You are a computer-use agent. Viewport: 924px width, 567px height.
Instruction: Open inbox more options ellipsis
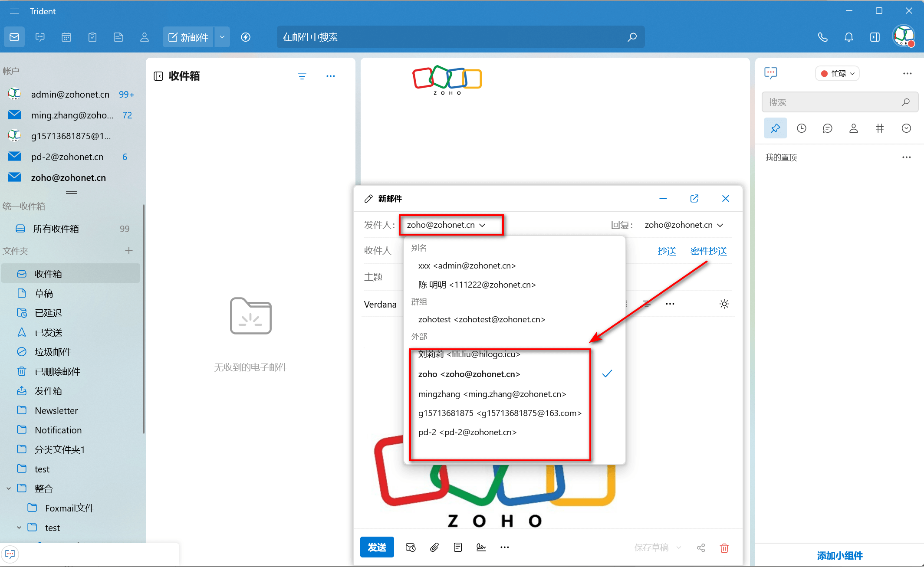click(331, 76)
